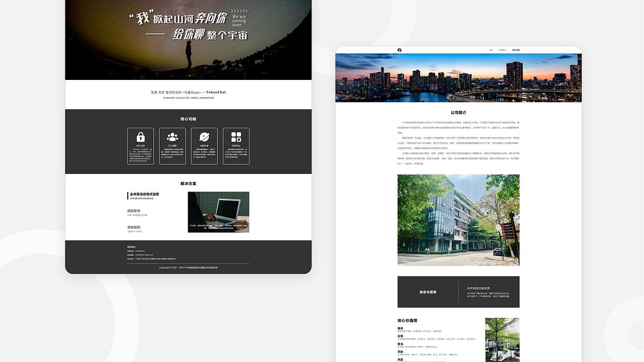Viewport: 644px width, 362px height.
Task: Select the 关于公司 nav item
Action: coord(516,50)
